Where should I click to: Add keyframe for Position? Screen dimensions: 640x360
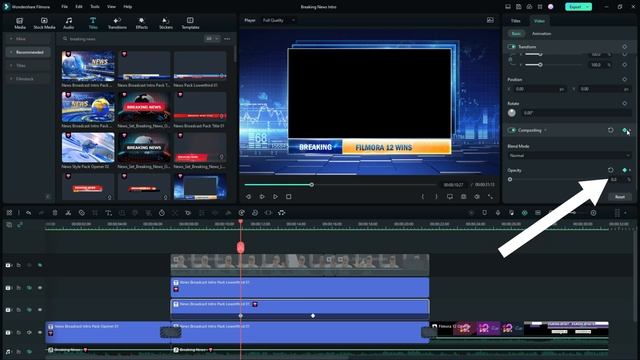pyautogui.click(x=624, y=79)
